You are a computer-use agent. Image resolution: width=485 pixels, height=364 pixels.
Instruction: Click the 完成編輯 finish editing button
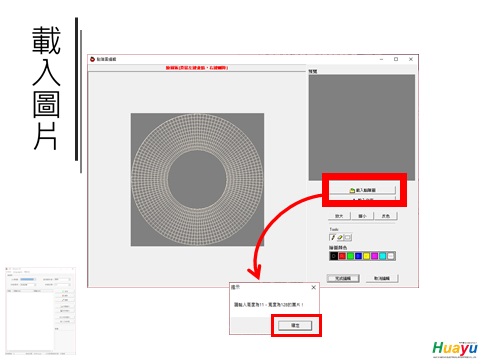(343, 278)
